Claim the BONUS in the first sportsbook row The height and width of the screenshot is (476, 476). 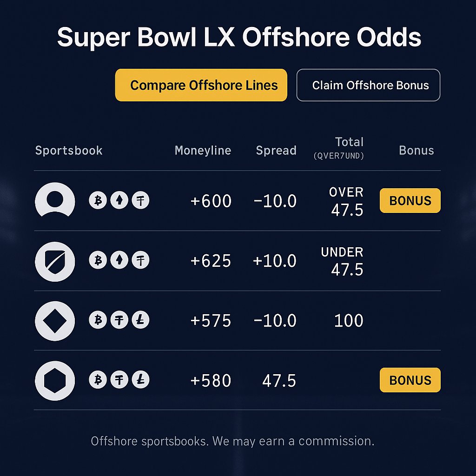[x=410, y=200]
